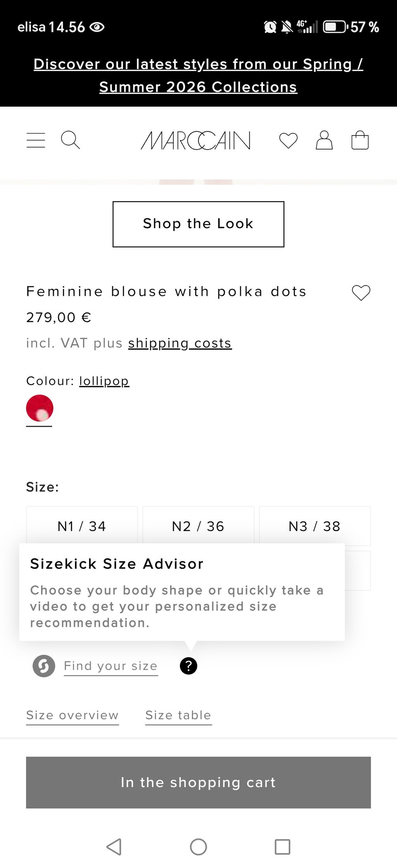Image resolution: width=397 pixels, height=868 pixels.
Task: Tap the search magnifier icon
Action: coord(70,140)
